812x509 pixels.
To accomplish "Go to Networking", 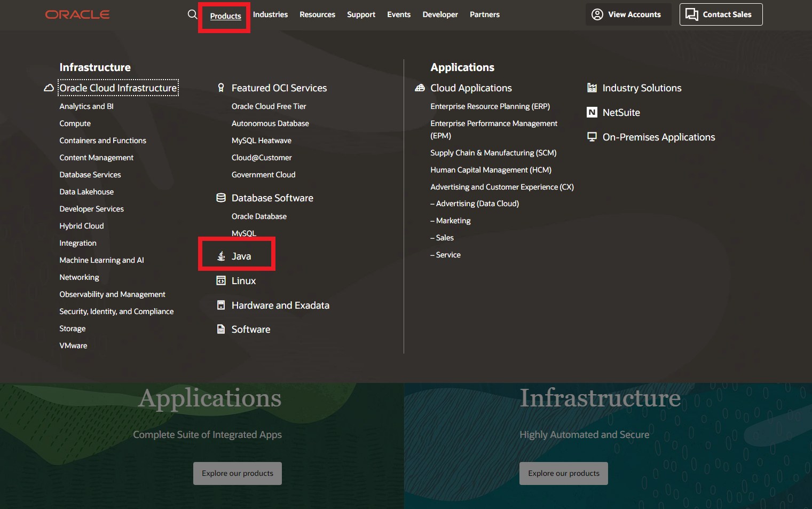I will tap(80, 277).
